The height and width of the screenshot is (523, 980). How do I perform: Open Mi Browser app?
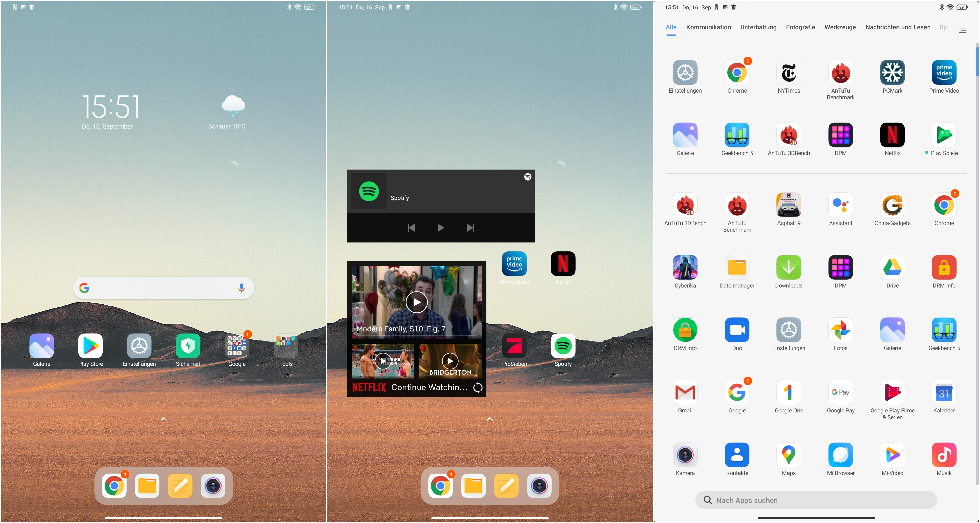point(840,455)
